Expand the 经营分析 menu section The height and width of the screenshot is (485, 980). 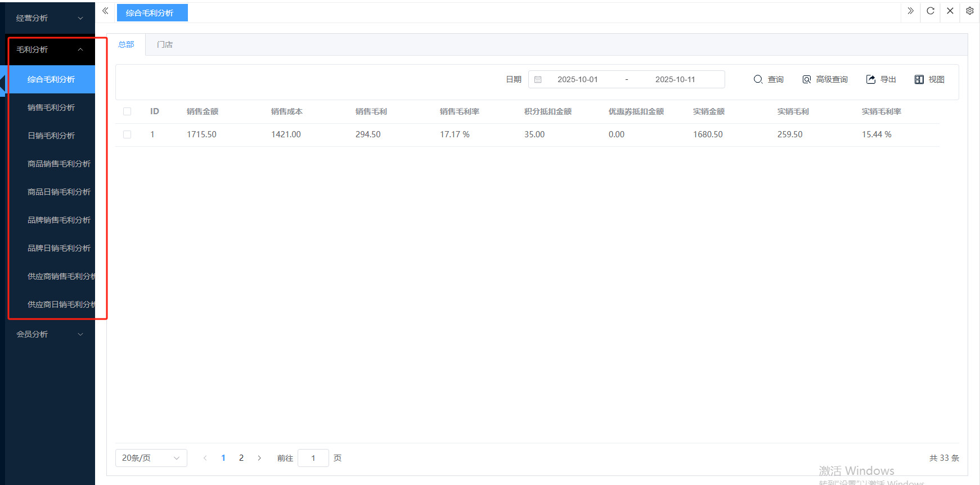click(50, 18)
